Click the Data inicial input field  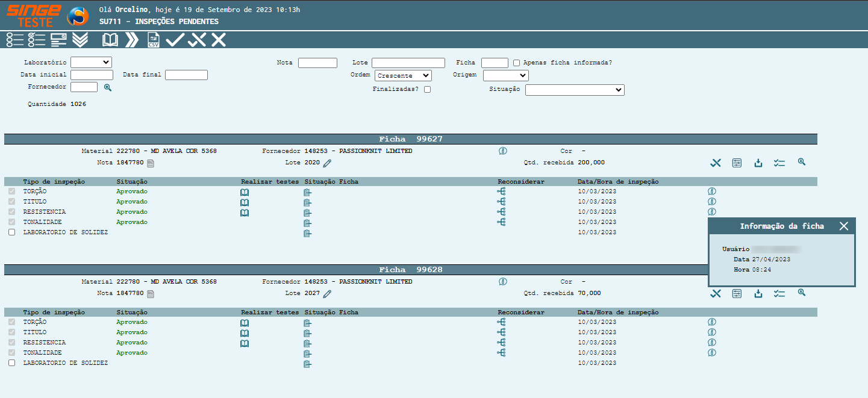92,75
